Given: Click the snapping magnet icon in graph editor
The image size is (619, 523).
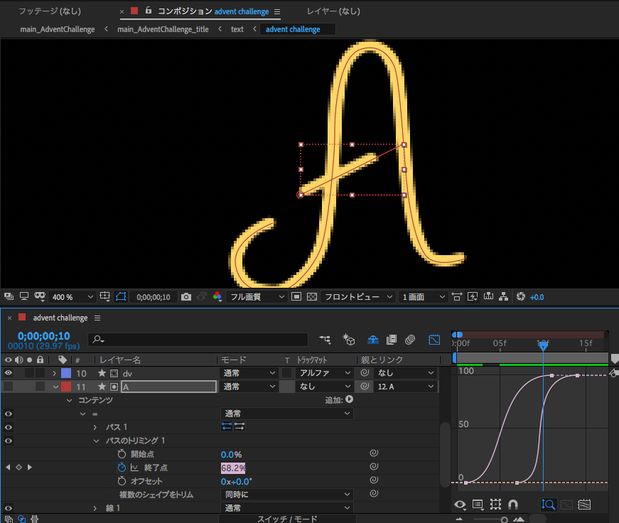Looking at the screenshot, I should pos(513,505).
